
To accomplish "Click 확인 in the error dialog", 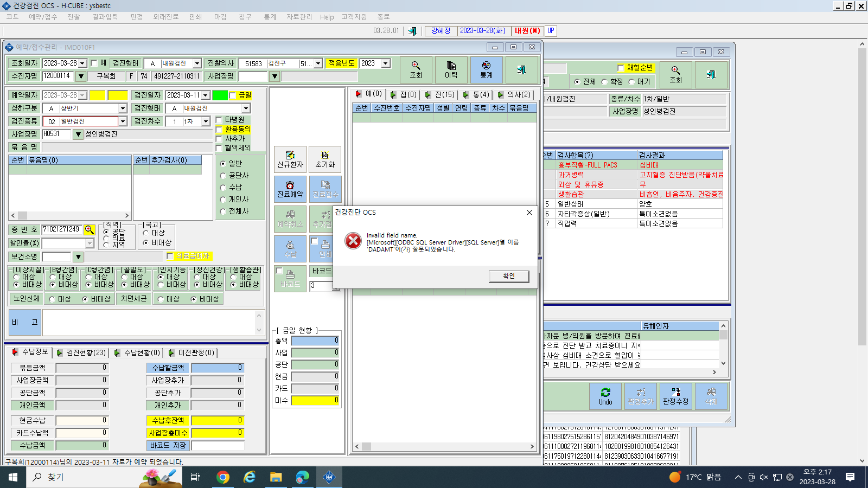I will pos(509,276).
